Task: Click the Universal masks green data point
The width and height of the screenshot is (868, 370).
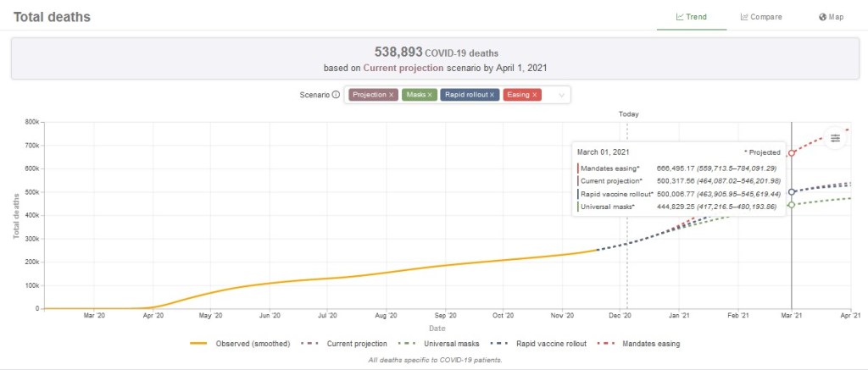Action: coord(792,205)
